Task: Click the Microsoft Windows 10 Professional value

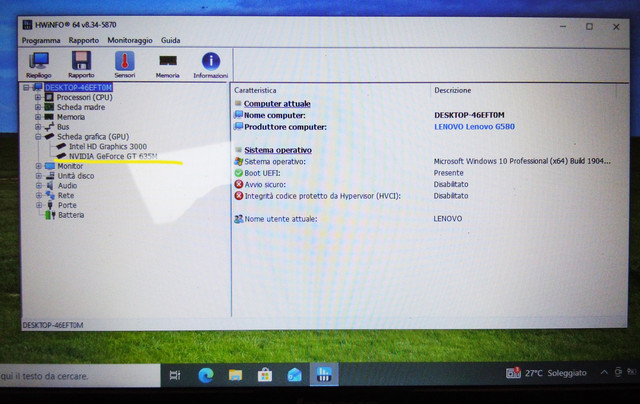Action: [x=522, y=161]
